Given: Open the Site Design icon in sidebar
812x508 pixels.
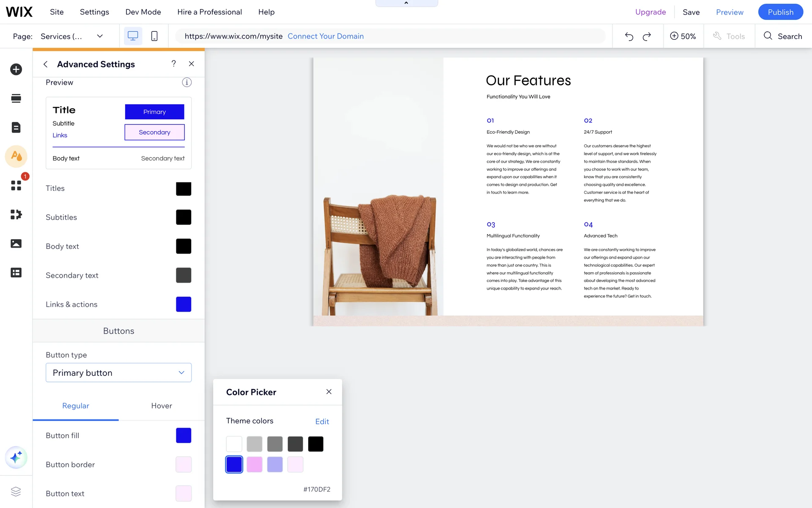Looking at the screenshot, I should pos(16,156).
